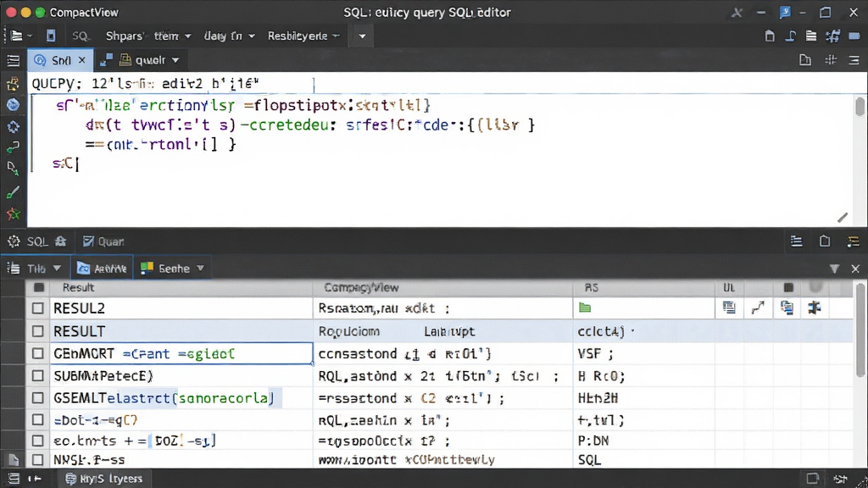Open the Uaıy fn dropdown
Image resolution: width=868 pixels, height=488 pixels.
pos(229,36)
